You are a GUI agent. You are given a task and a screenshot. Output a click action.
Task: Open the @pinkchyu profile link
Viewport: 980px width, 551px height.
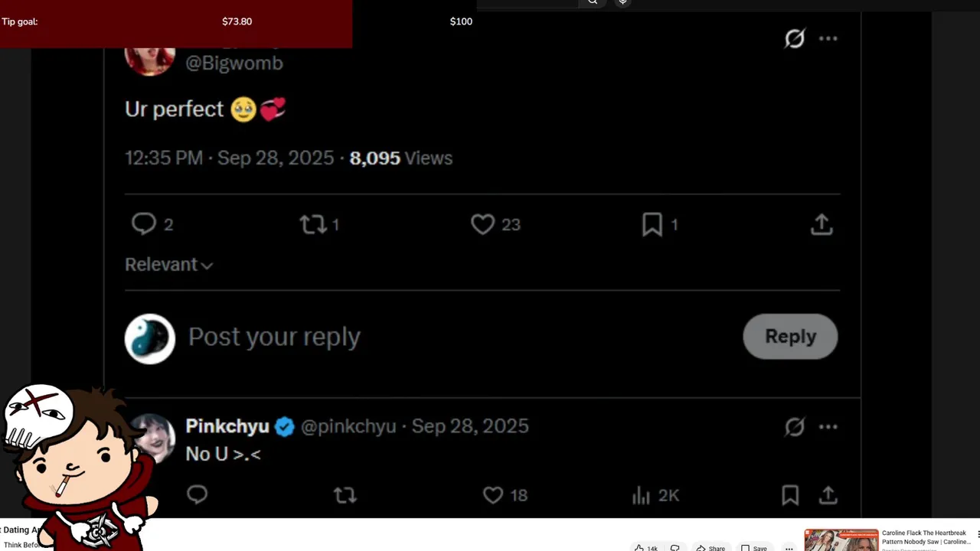coord(348,426)
